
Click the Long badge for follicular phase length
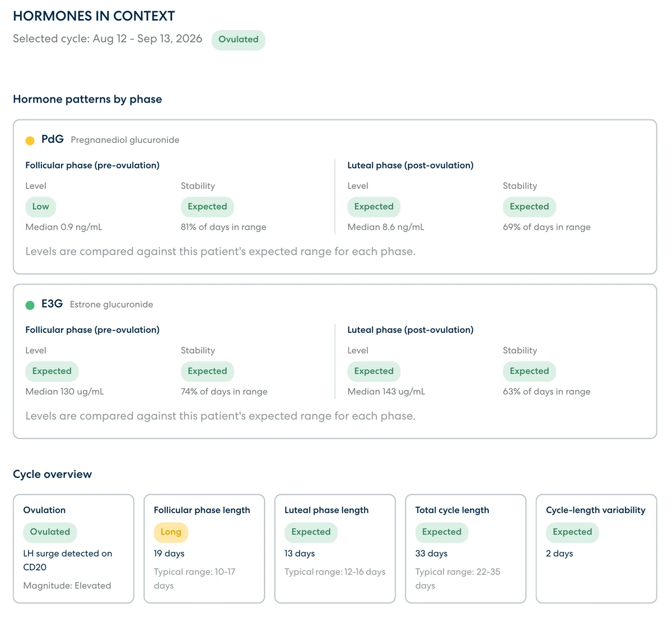(171, 532)
